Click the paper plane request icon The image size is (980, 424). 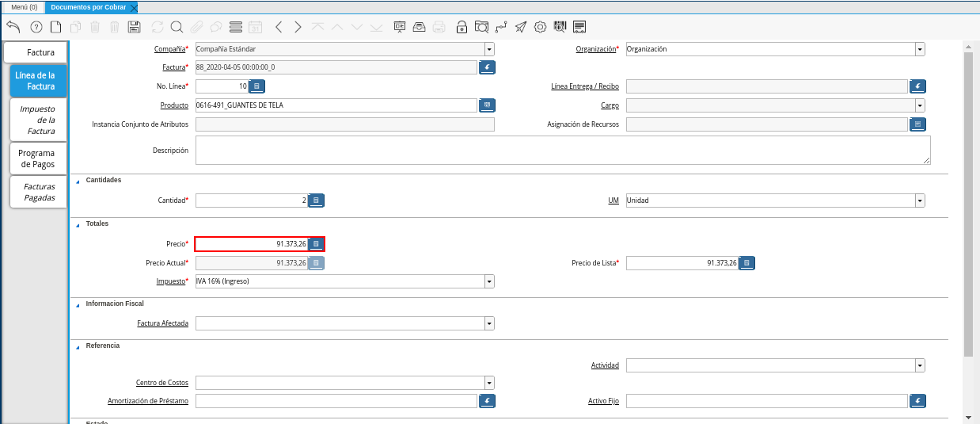point(520,27)
